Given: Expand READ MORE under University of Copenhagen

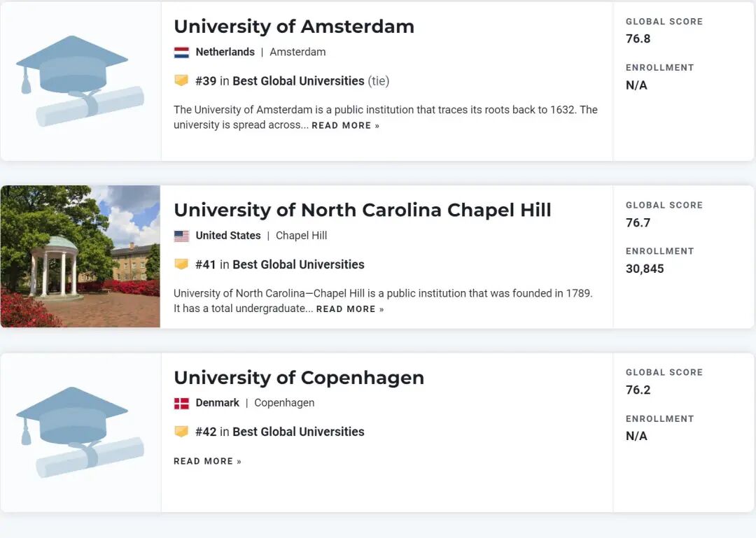Looking at the screenshot, I should 207,461.
